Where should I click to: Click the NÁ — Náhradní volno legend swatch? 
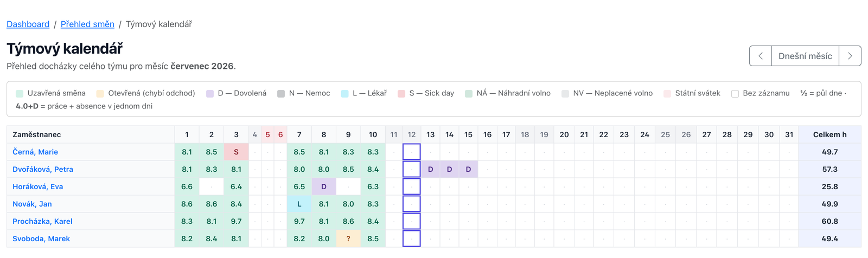(469, 93)
